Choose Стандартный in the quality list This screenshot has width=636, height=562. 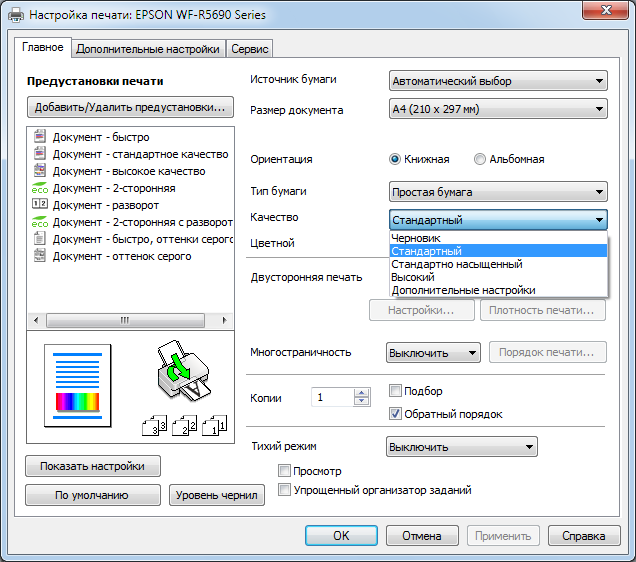click(x=498, y=251)
